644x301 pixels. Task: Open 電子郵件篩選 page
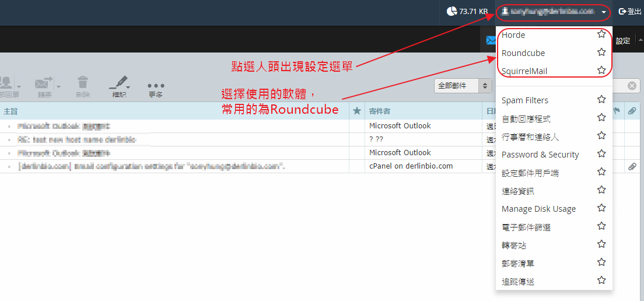(526, 227)
